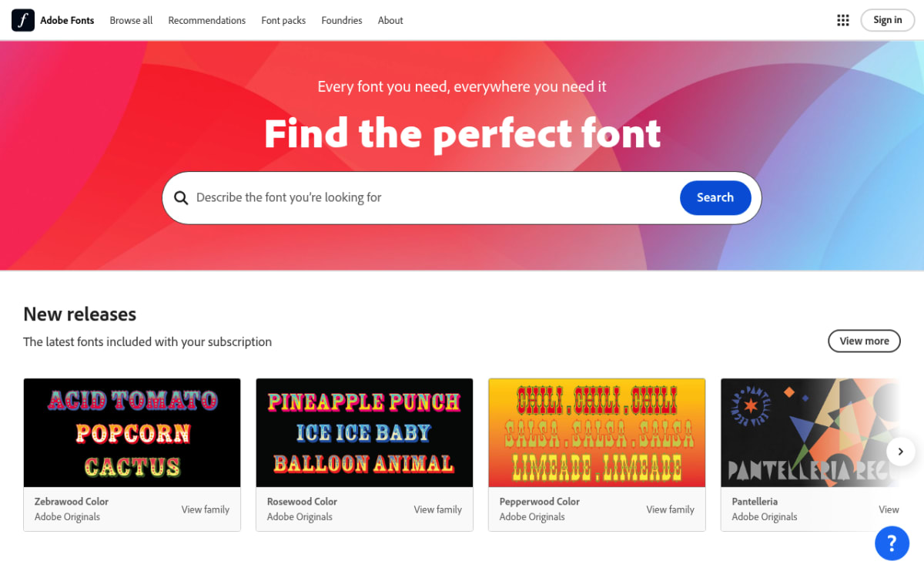This screenshot has width=924, height=578.
Task: Open the Pantelleria preview image
Action: (810, 432)
